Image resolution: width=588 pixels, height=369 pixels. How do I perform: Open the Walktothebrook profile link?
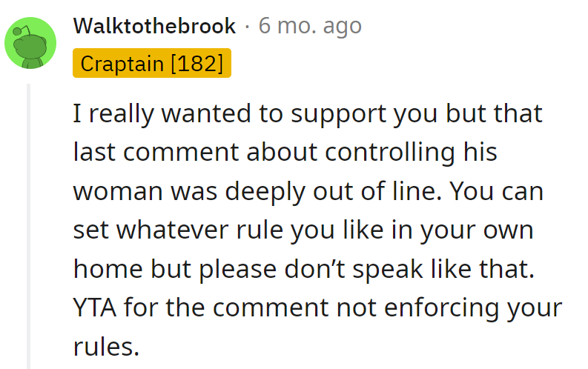click(154, 27)
